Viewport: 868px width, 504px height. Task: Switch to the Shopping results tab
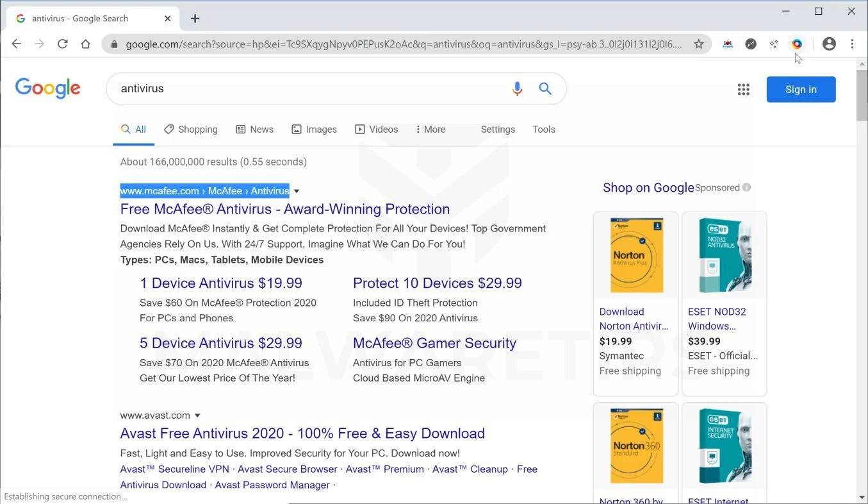click(191, 130)
